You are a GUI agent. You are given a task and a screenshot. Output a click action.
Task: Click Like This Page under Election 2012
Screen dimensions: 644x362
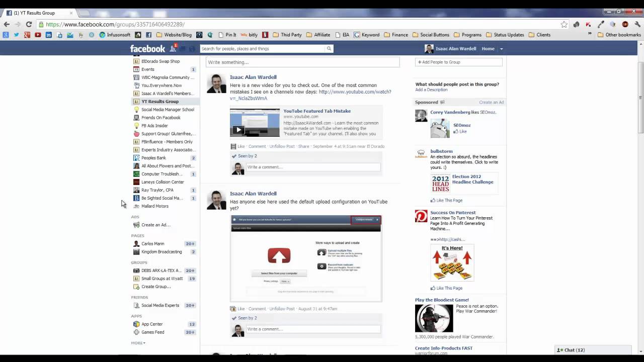pyautogui.click(x=446, y=201)
